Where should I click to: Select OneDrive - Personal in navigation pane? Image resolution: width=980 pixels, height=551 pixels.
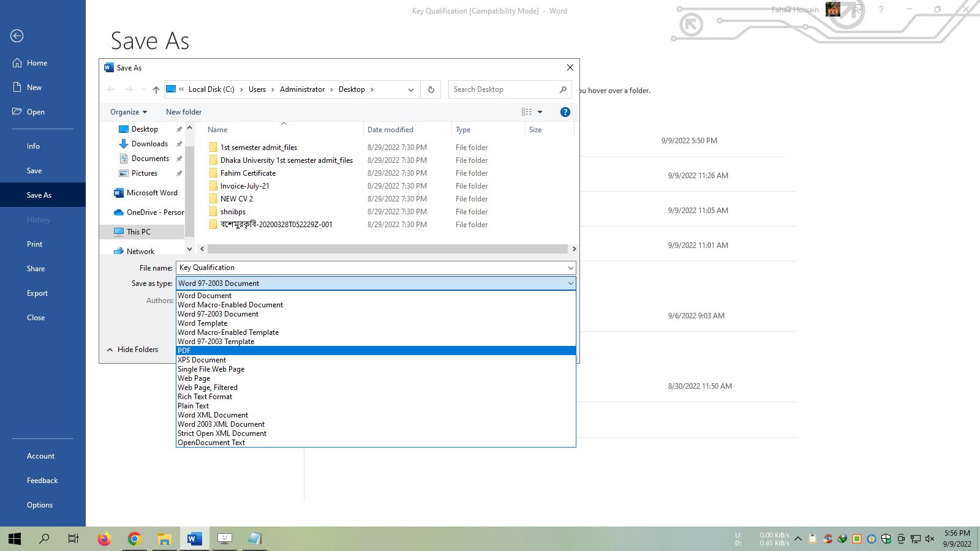point(149,212)
